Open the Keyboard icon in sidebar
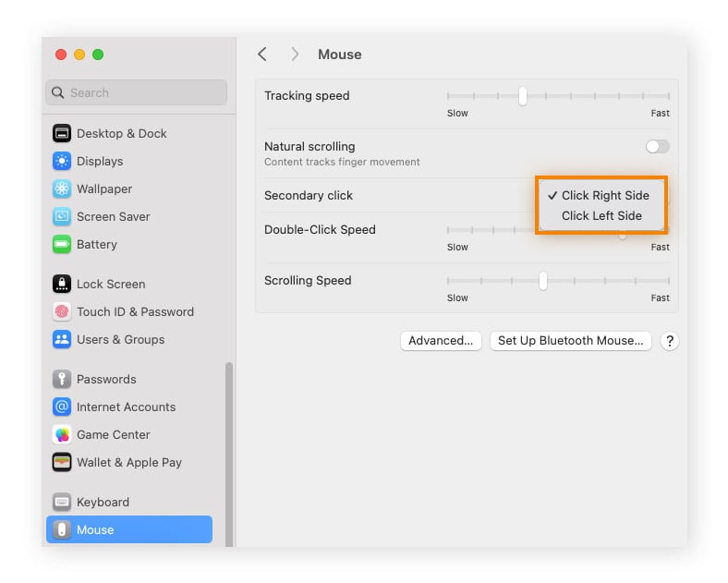 pyautogui.click(x=62, y=502)
